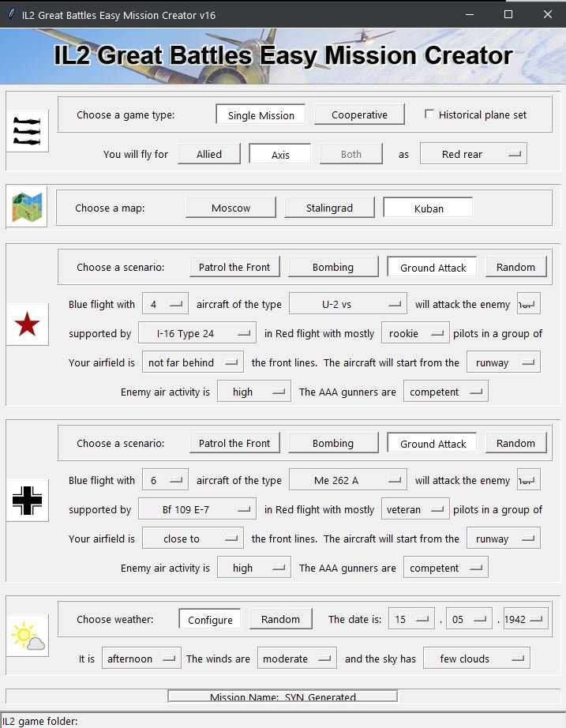Open Axis AAA gunners competent dropdown
The image size is (566, 728).
coord(446,568)
